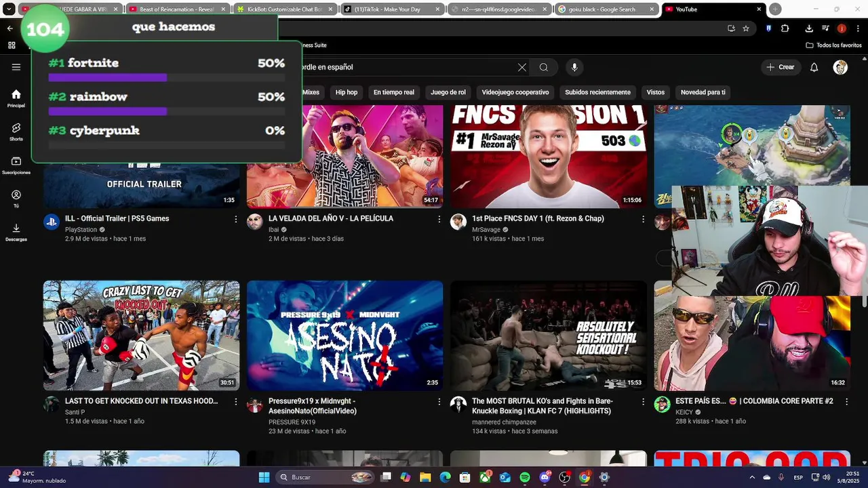The width and height of the screenshot is (868, 488).
Task: Open the YouTube hamburger guide menu
Action: (x=16, y=67)
